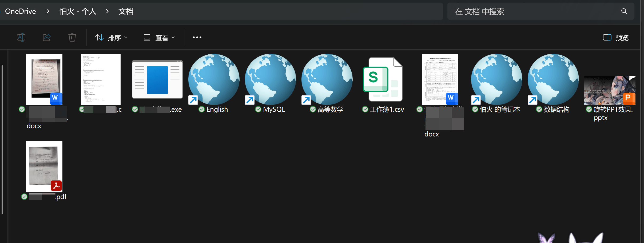The height and width of the screenshot is (243, 644).
Task: Select the 怕火 的笔记本 shortcut
Action: 496,79
